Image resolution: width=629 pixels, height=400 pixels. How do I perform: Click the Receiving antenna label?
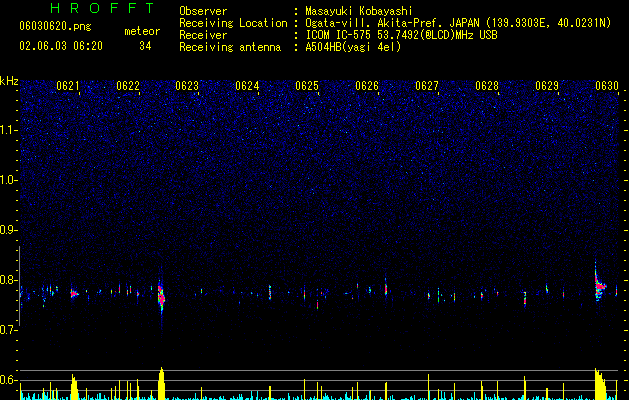coord(230,47)
